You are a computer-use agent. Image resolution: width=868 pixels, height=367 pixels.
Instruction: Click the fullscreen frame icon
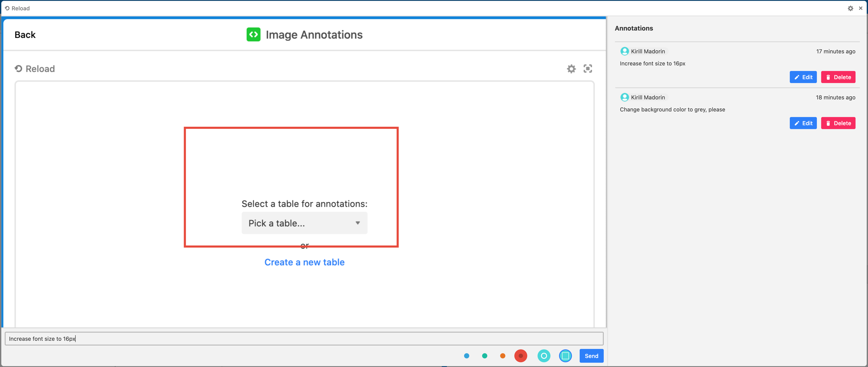click(x=588, y=69)
